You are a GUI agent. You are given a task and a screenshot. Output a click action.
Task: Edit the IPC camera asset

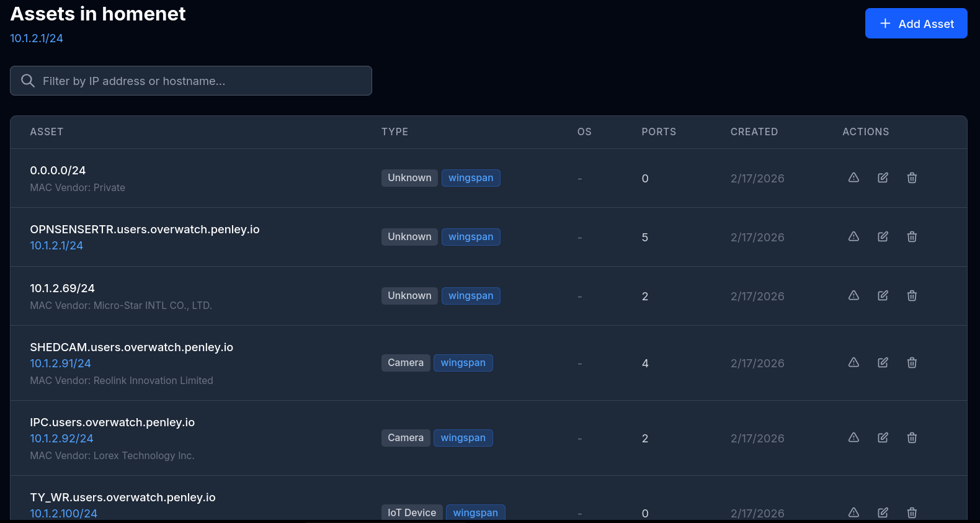pyautogui.click(x=883, y=437)
